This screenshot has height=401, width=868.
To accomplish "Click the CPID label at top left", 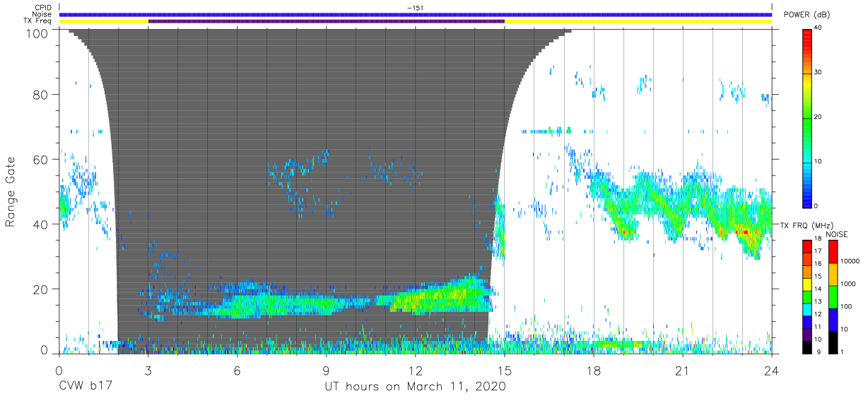I will coord(44,7).
